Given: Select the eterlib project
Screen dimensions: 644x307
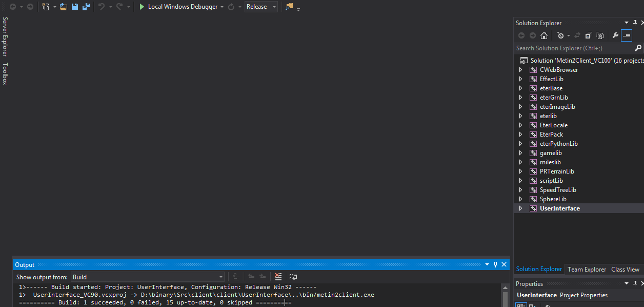Looking at the screenshot, I should 548,116.
